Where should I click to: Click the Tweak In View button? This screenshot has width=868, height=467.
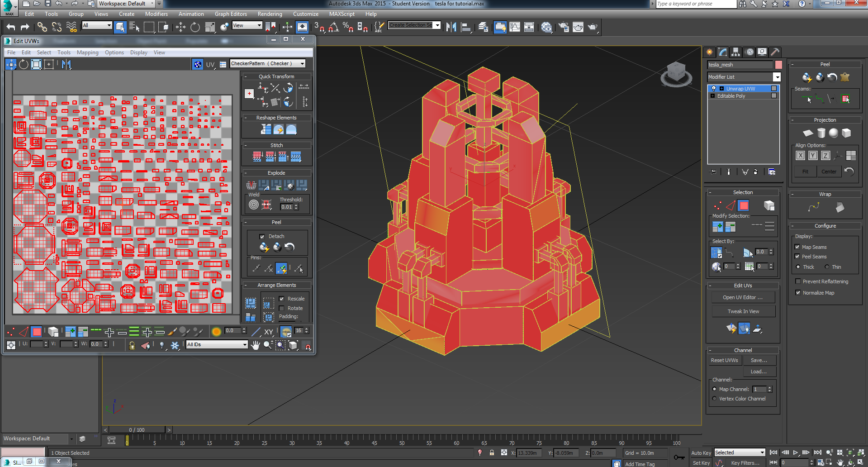pyautogui.click(x=743, y=311)
